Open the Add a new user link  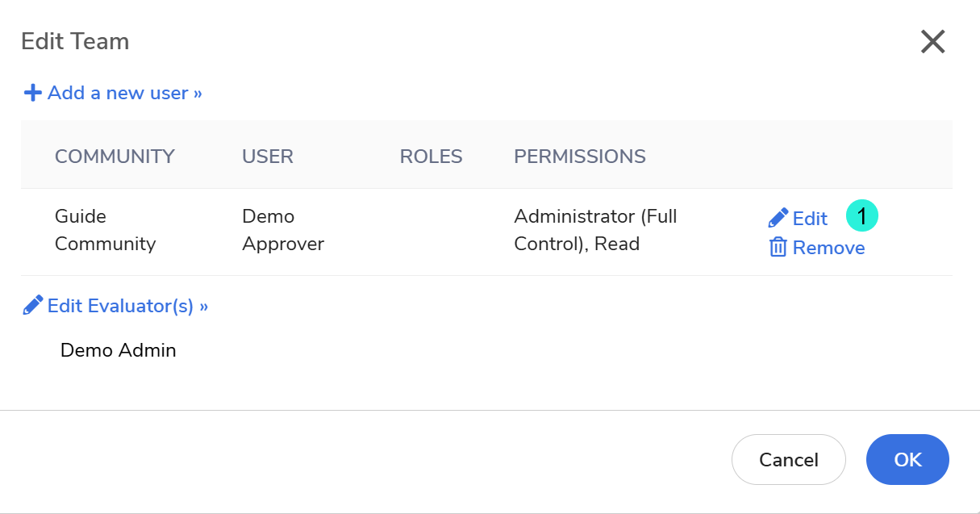coord(124,93)
